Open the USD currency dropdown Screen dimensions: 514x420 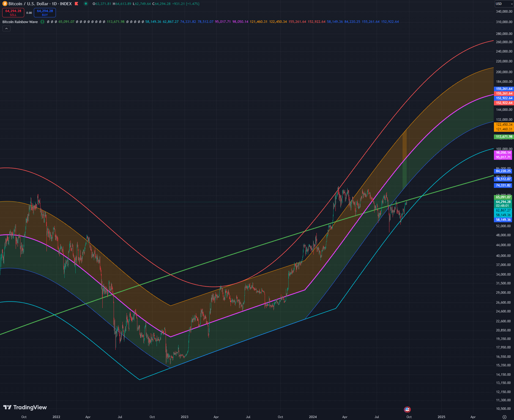[x=504, y=4]
